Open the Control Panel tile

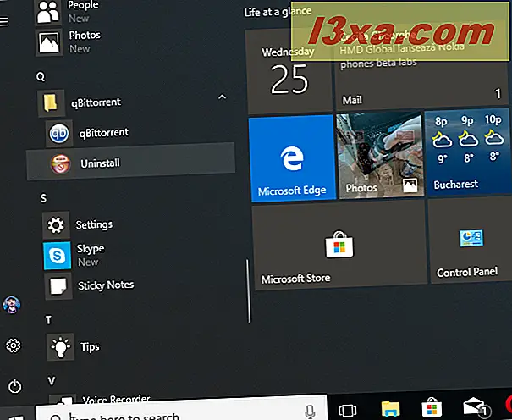tap(470, 240)
